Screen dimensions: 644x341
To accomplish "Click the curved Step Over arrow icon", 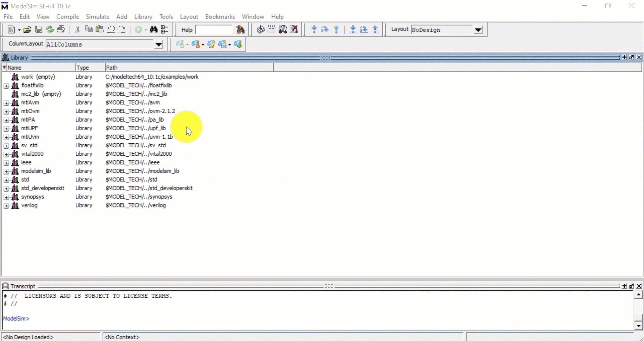I will tap(325, 30).
